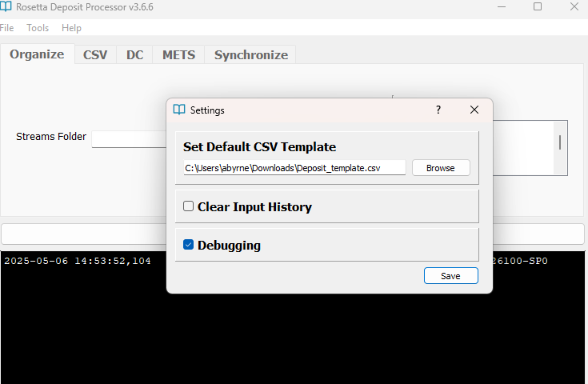Save the settings

click(450, 276)
